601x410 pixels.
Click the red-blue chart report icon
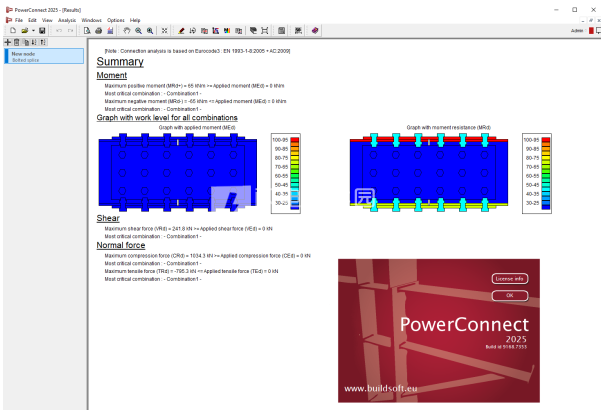pyautogui.click(x=110, y=31)
